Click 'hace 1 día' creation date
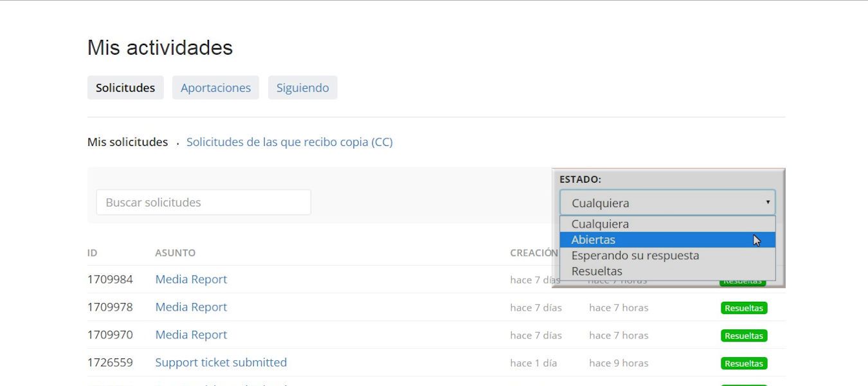 [534, 363]
